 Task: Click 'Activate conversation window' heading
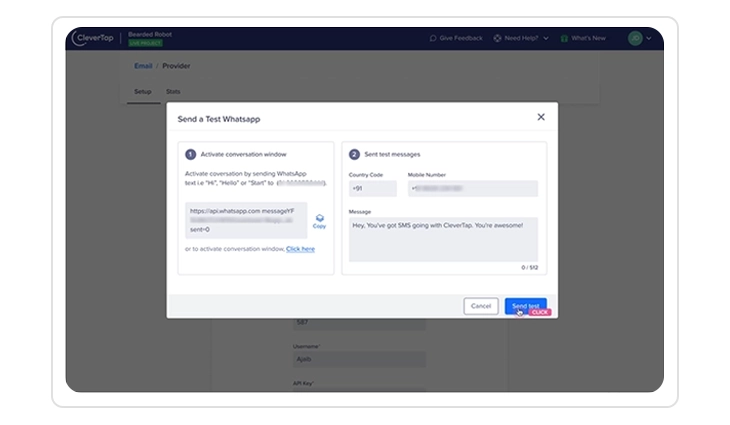[243, 154]
